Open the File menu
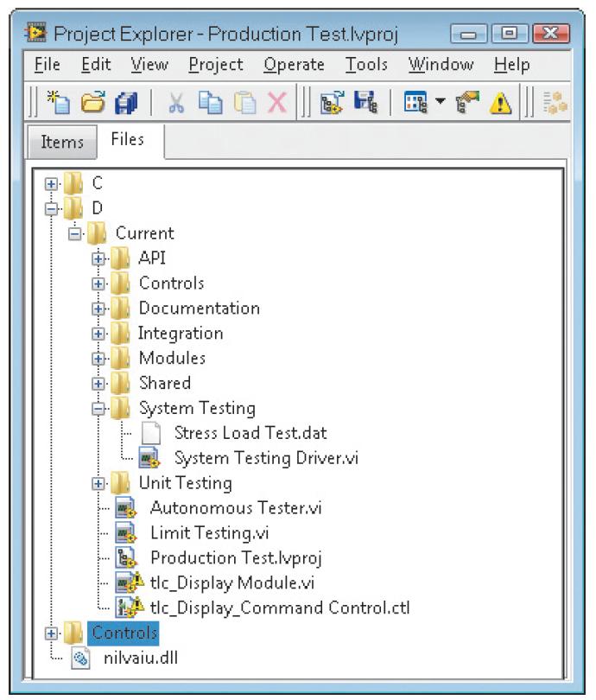Viewport: 596px width, 700px height. click(48, 65)
